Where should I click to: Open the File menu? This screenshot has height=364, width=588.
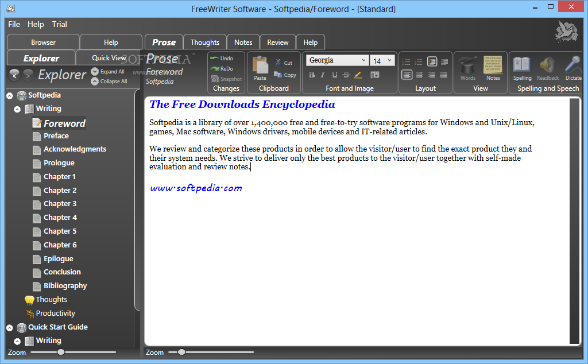coord(14,24)
